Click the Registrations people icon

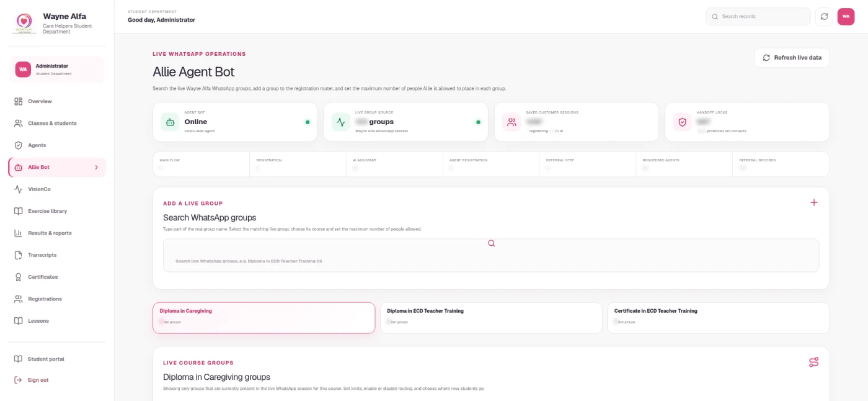pyautogui.click(x=18, y=299)
